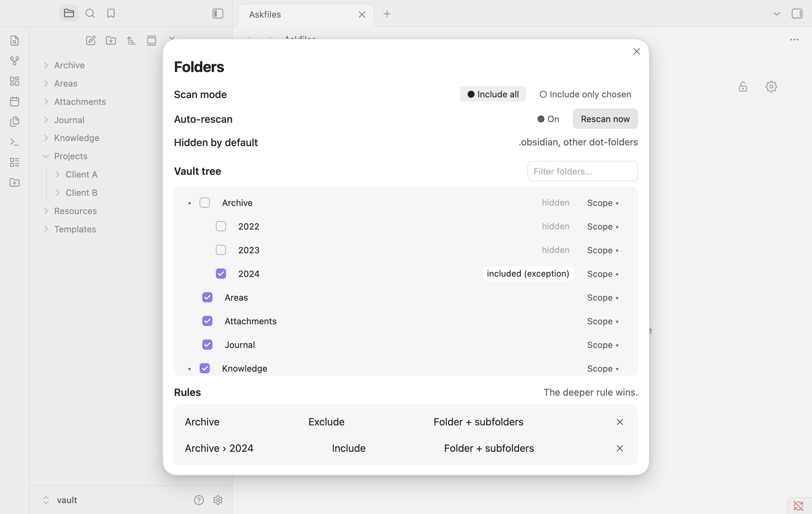Viewport: 812px width, 514px height.
Task: Expand the Client A folder
Action: point(58,174)
